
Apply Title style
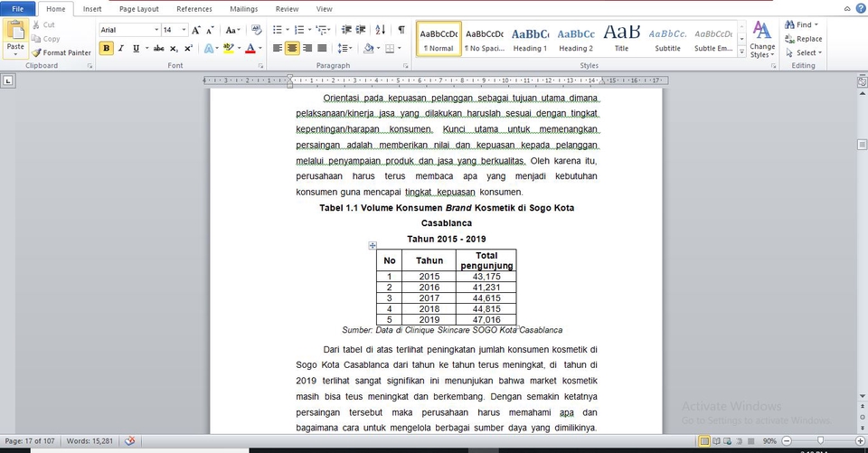pos(622,39)
